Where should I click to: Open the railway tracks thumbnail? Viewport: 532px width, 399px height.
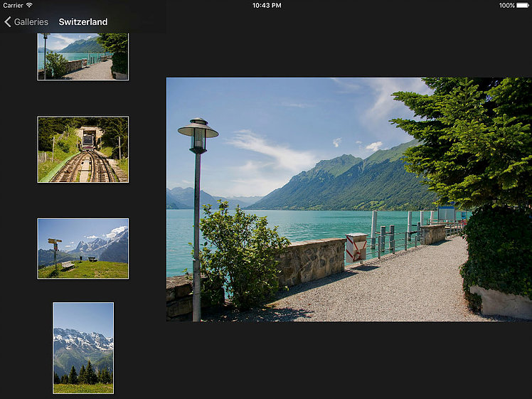coord(83,149)
